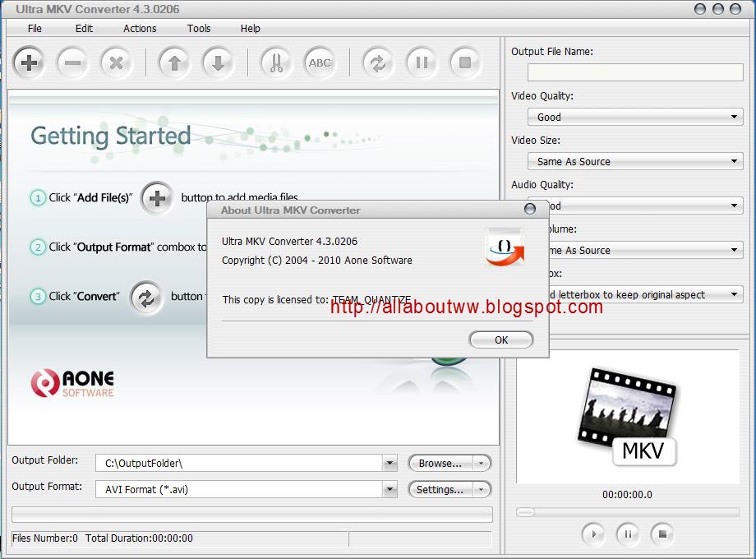The width and height of the screenshot is (756, 559).
Task: Expand the Video Quality dropdown
Action: click(734, 117)
